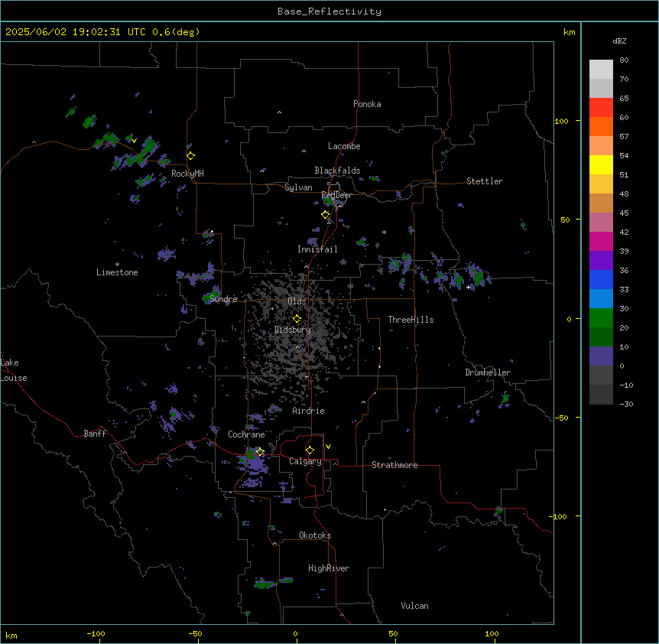Click the Strathmore label
659x644 pixels.
pos(394,465)
